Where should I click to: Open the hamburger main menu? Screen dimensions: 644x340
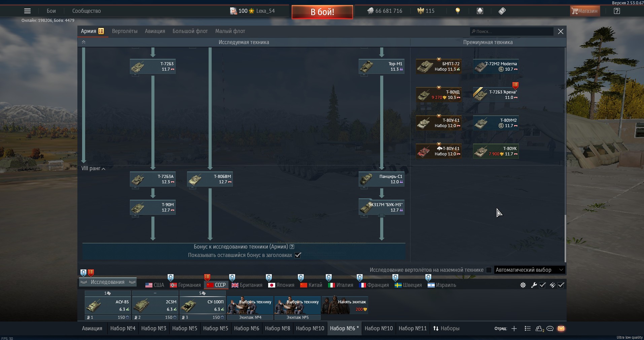point(27,11)
